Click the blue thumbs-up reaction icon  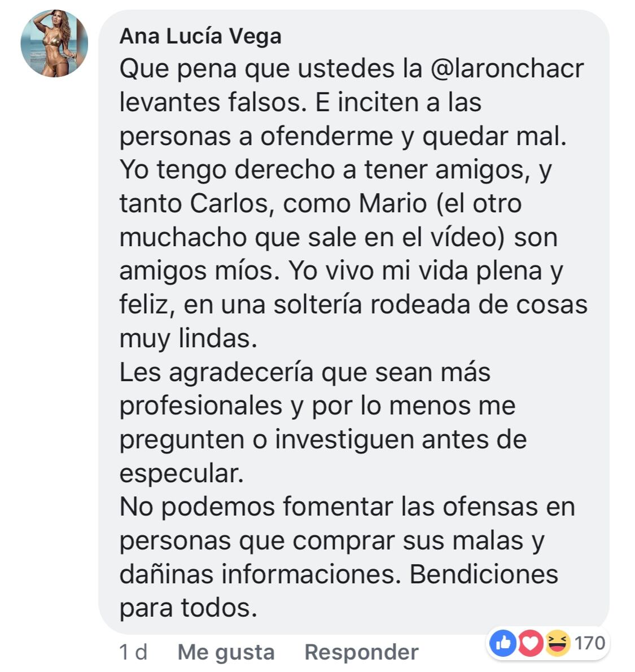coord(503,643)
